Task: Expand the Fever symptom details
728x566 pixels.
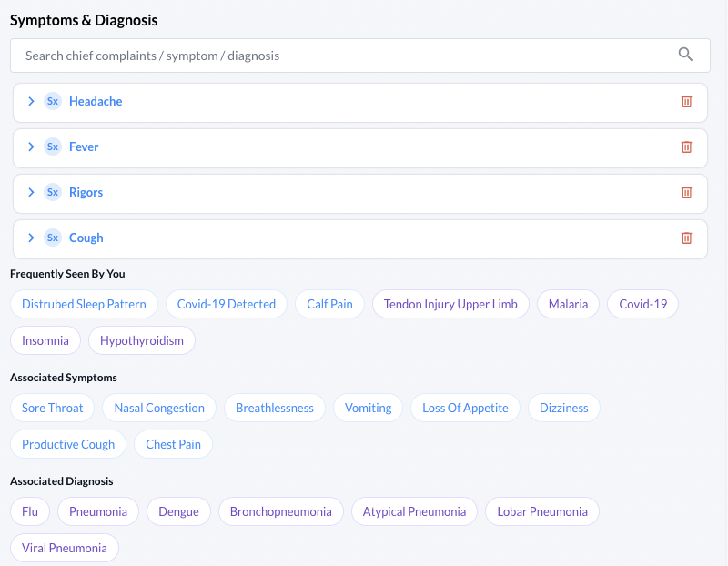Action: click(x=31, y=147)
